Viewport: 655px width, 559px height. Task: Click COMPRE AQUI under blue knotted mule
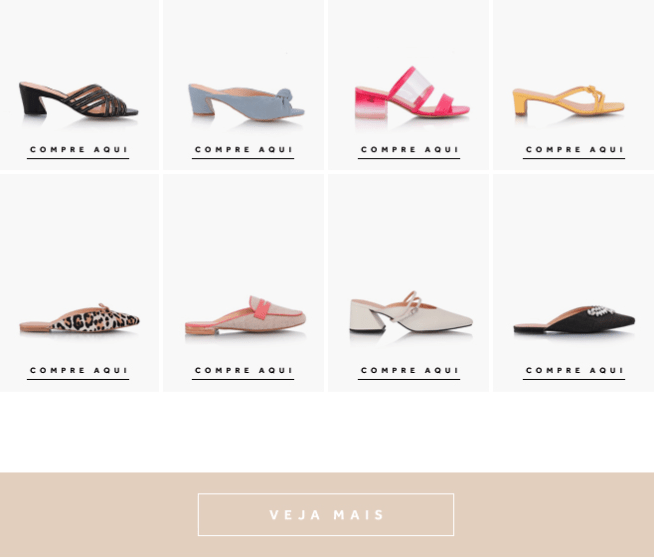click(x=243, y=150)
